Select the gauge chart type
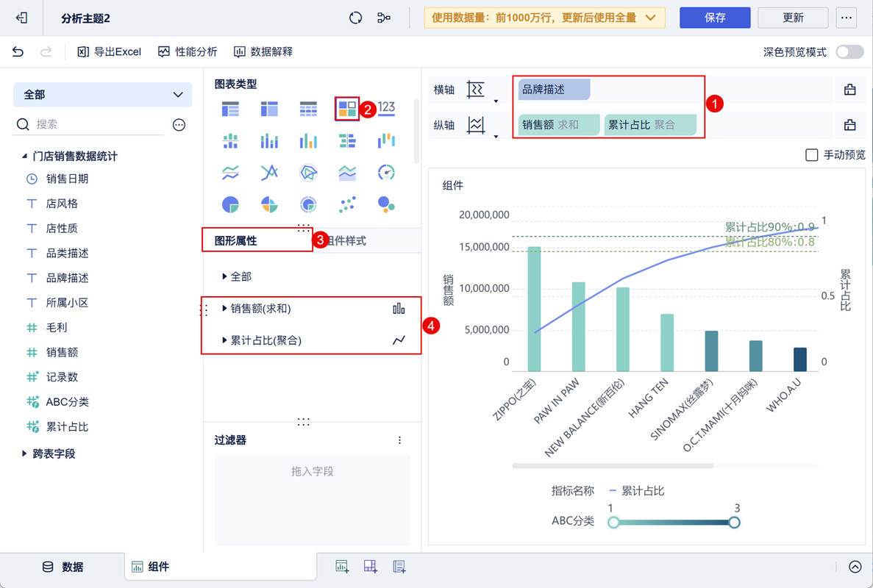This screenshot has width=873, height=588. [x=386, y=173]
